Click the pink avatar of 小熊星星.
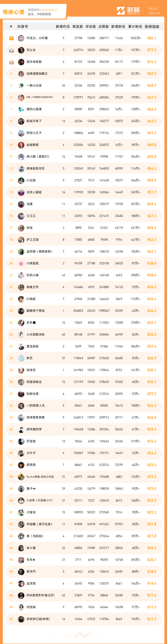Image resolution: width=167 pixels, height=644 pixels. coord(21,263)
